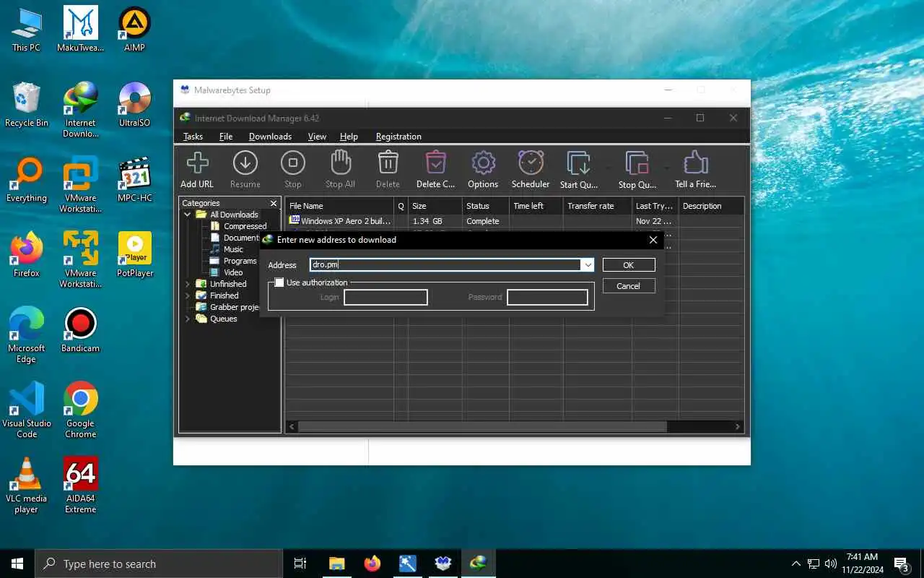Click the Stop All hand icon
The width and height of the screenshot is (924, 578).
pos(340,163)
